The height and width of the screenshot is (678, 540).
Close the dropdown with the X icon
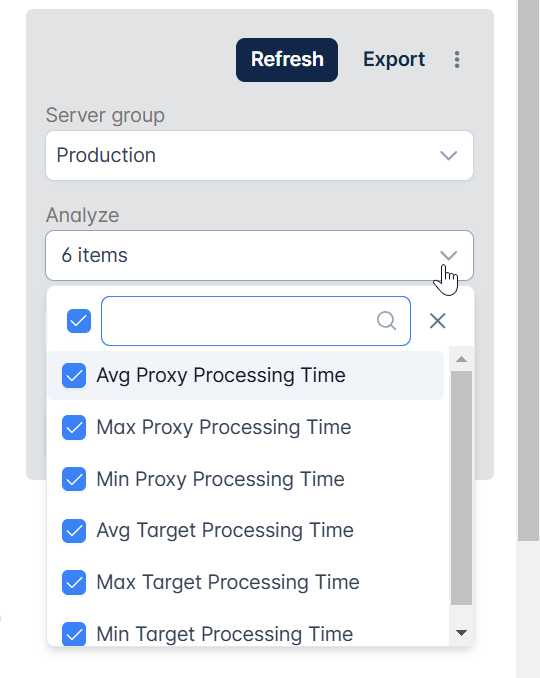(438, 321)
